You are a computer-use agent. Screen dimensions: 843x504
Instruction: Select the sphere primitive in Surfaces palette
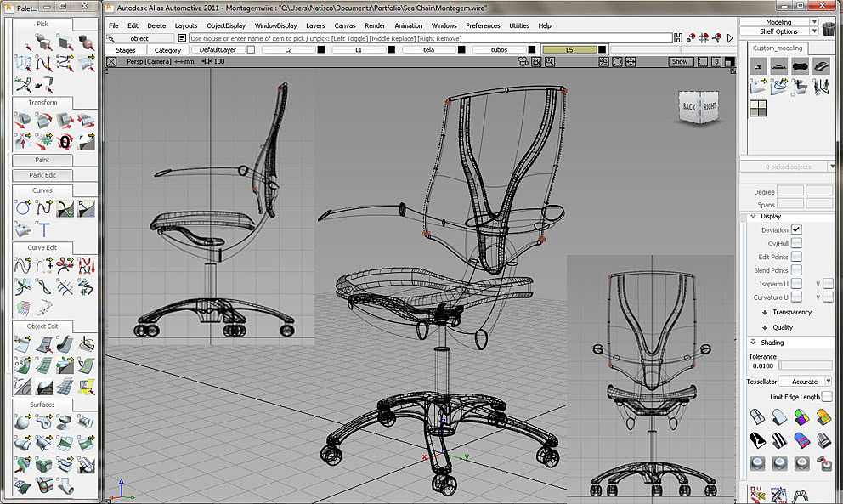(x=23, y=422)
